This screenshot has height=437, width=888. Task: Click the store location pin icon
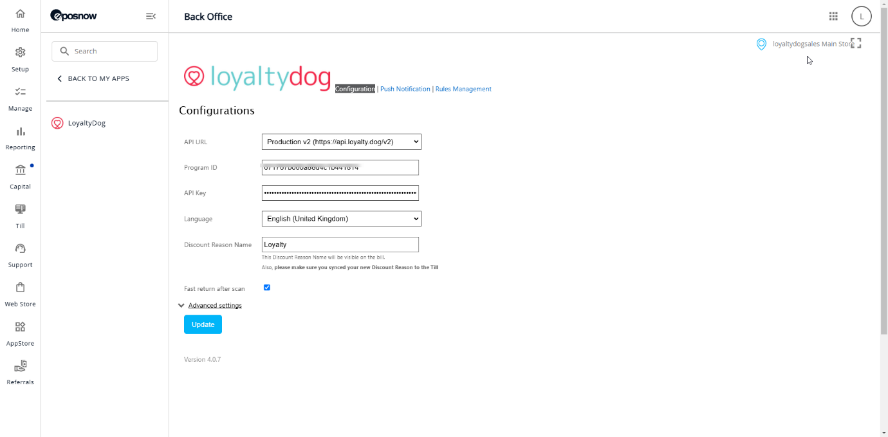[x=762, y=44]
